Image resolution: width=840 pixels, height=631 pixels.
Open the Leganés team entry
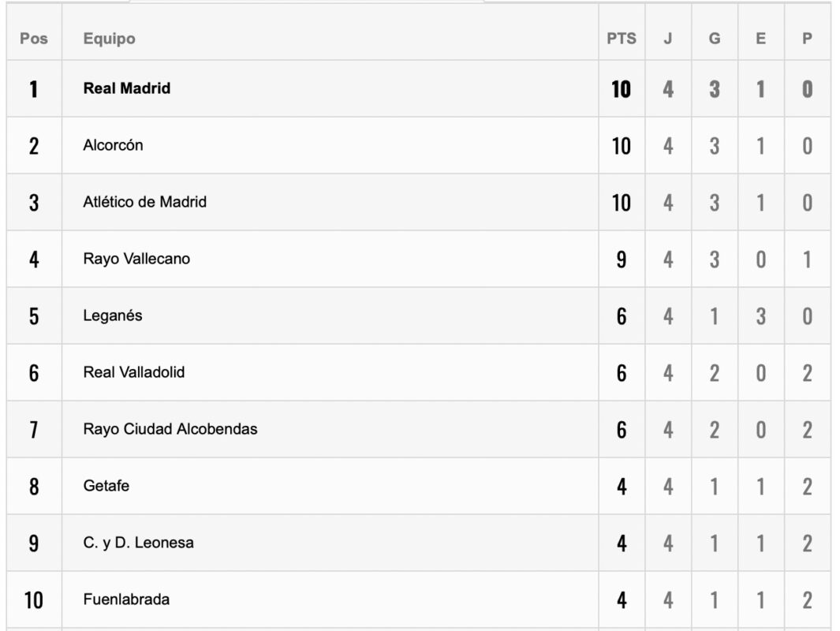pyautogui.click(x=113, y=315)
